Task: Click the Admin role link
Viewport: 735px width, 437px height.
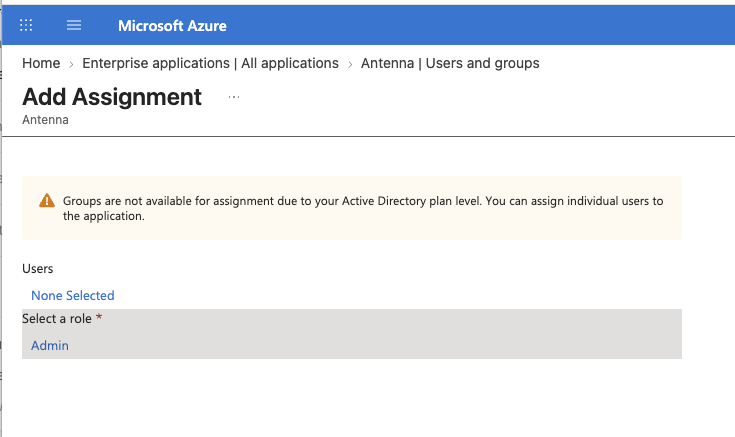Action: coord(50,346)
